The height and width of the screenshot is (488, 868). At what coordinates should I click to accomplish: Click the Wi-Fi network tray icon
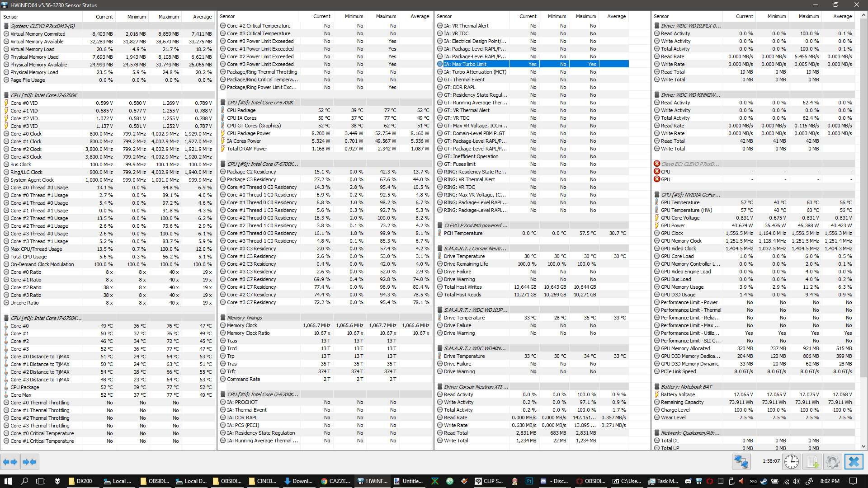point(786,481)
